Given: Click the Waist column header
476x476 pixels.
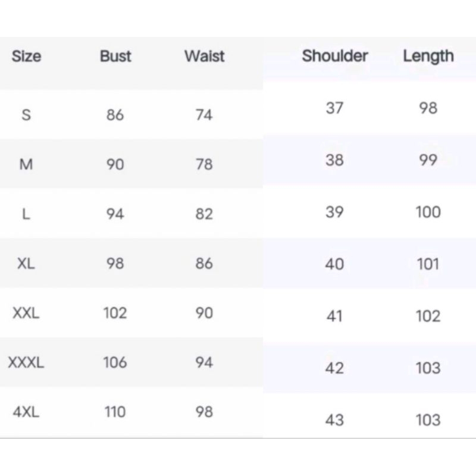Looking at the screenshot, I should 204,57.
